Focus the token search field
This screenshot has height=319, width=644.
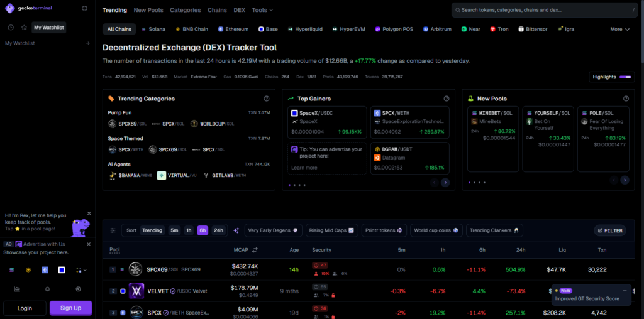pyautogui.click(x=546, y=10)
